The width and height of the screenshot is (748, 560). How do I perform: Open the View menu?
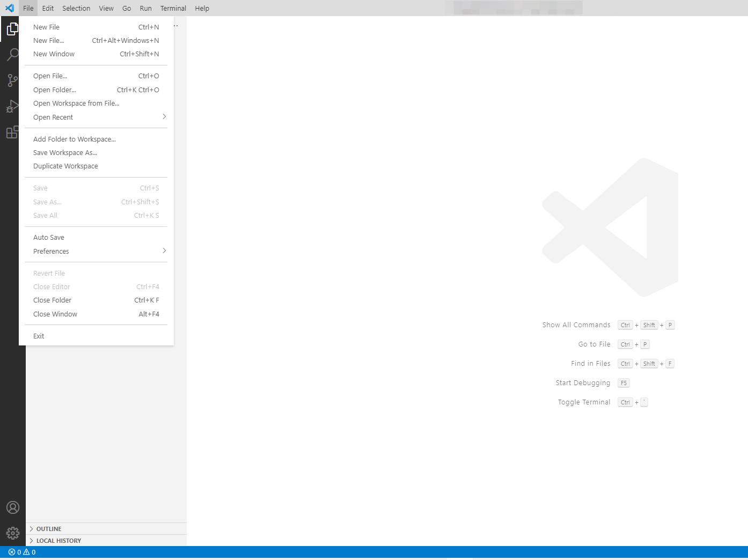coord(106,8)
